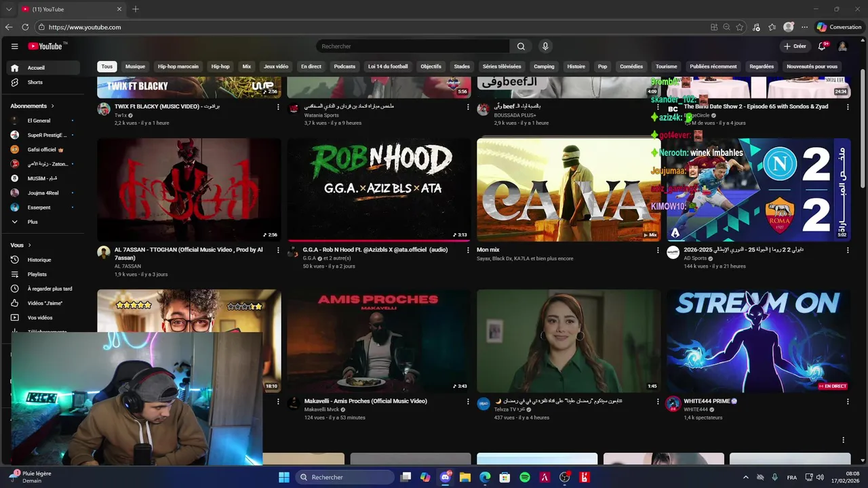868x488 pixels.
Task: Reload the page with browser refresh
Action: pyautogui.click(x=25, y=27)
